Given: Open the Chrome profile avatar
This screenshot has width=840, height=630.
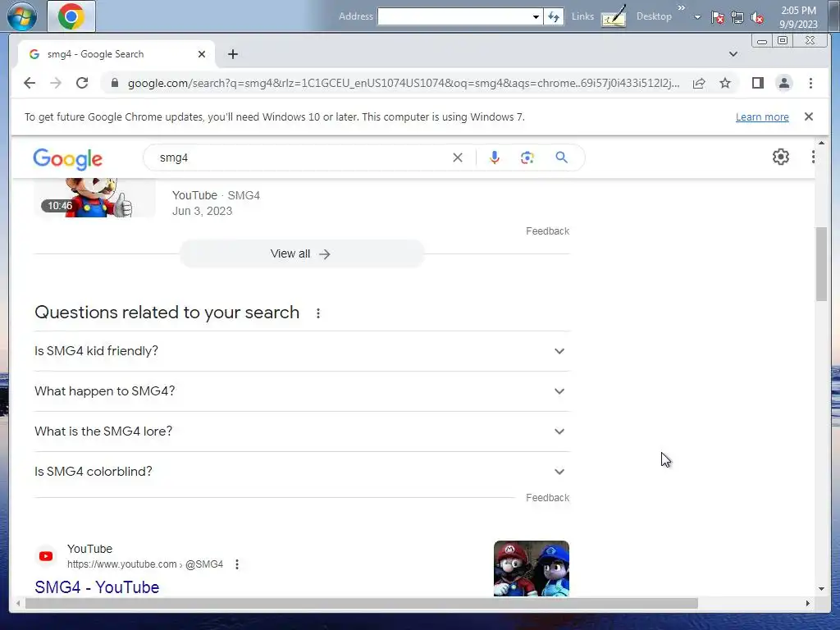Looking at the screenshot, I should (x=783, y=83).
